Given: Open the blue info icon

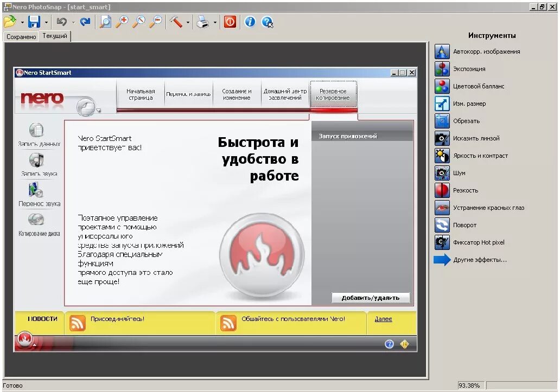Looking at the screenshot, I should 250,22.
